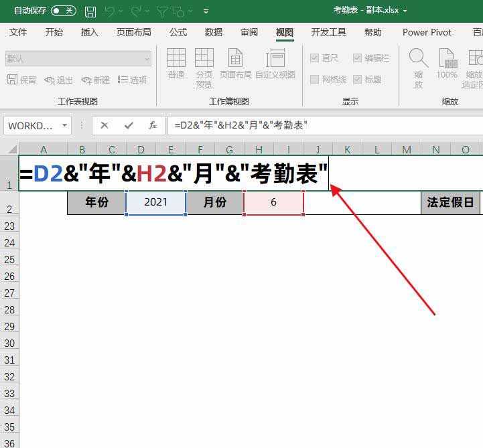The image size is (483, 448).
Task: Click the Insert Function fx icon
Action: pos(153,125)
